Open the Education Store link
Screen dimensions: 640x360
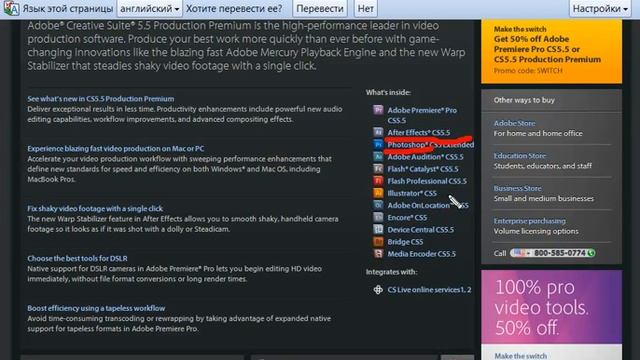pos(520,156)
